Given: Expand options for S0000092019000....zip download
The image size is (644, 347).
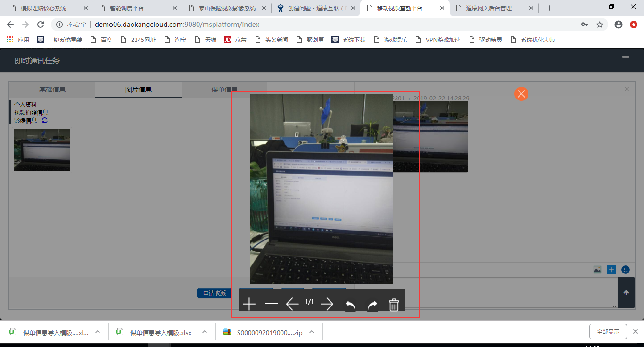Looking at the screenshot, I should point(312,332).
